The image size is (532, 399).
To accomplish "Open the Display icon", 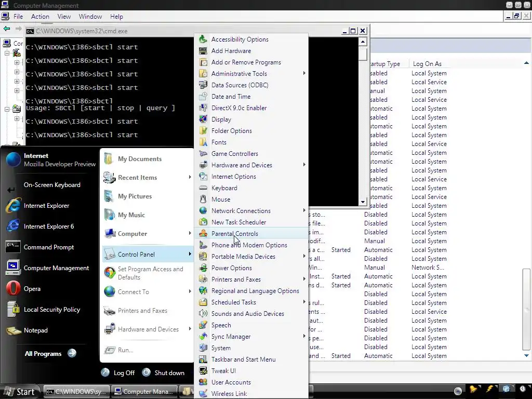I will point(203,119).
